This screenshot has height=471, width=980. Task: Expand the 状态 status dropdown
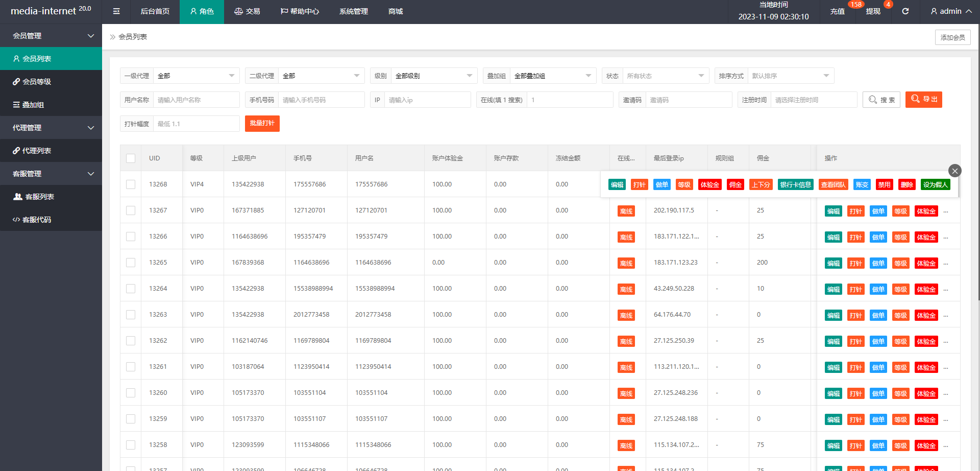click(665, 76)
